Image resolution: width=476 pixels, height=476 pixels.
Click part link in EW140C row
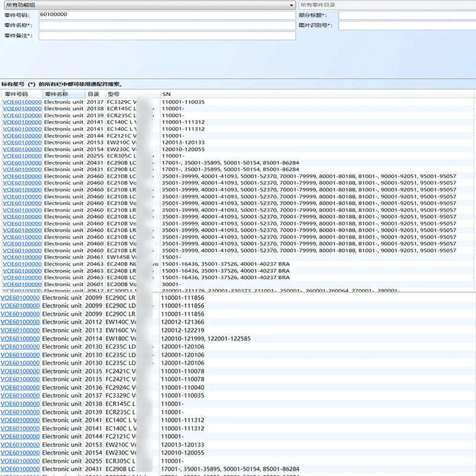pyautogui.click(x=20, y=322)
